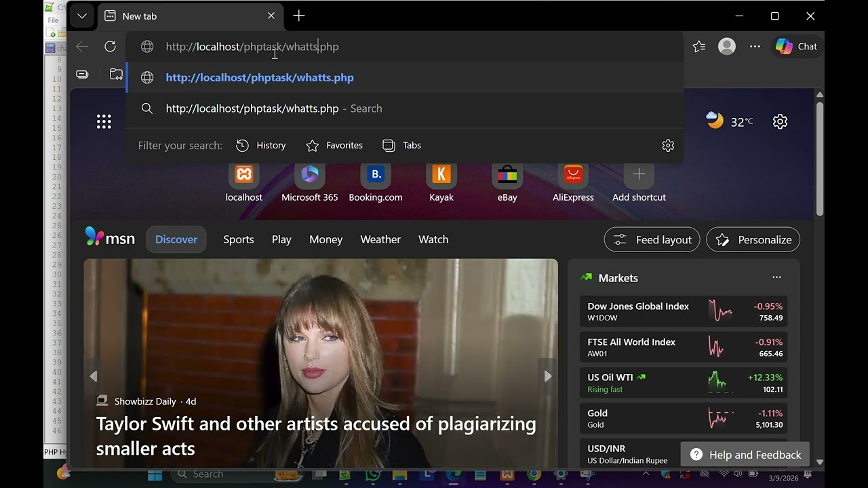The height and width of the screenshot is (488, 868).
Task: Open the Gold market row
Action: [x=684, y=418]
